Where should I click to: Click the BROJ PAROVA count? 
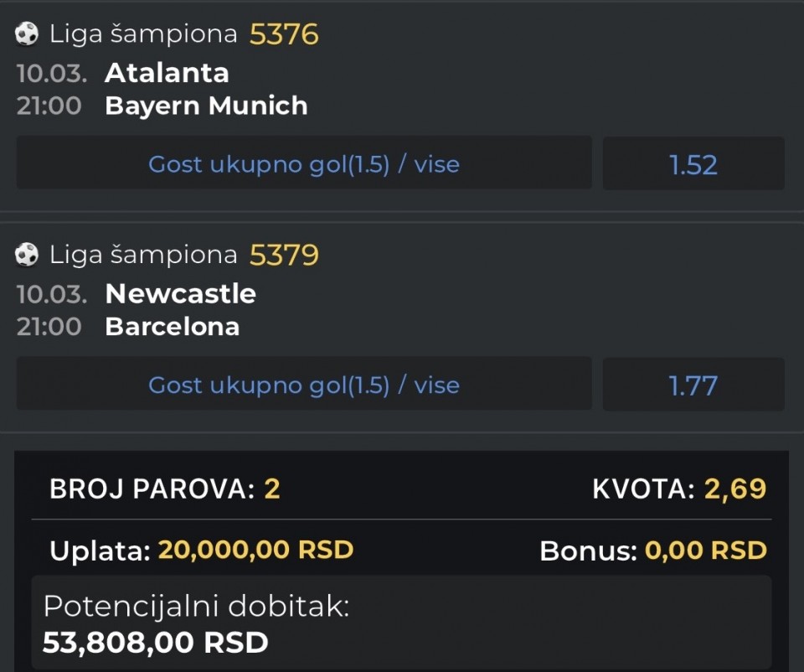272,489
